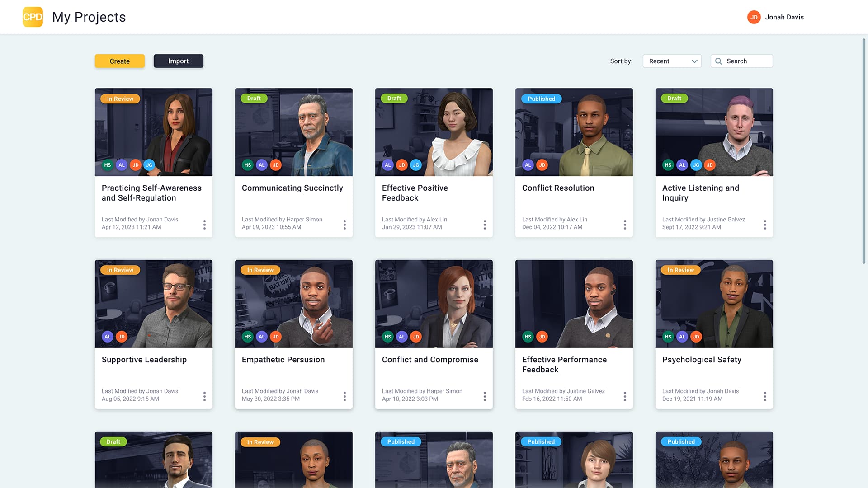Open options menu for Psychological Safety card

pos(765,396)
